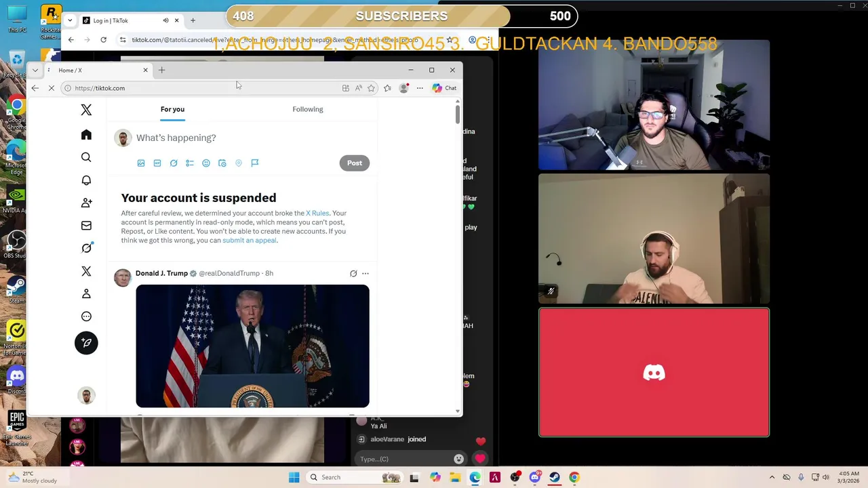
Task: Open Discord from the taskbar
Action: pos(535,477)
